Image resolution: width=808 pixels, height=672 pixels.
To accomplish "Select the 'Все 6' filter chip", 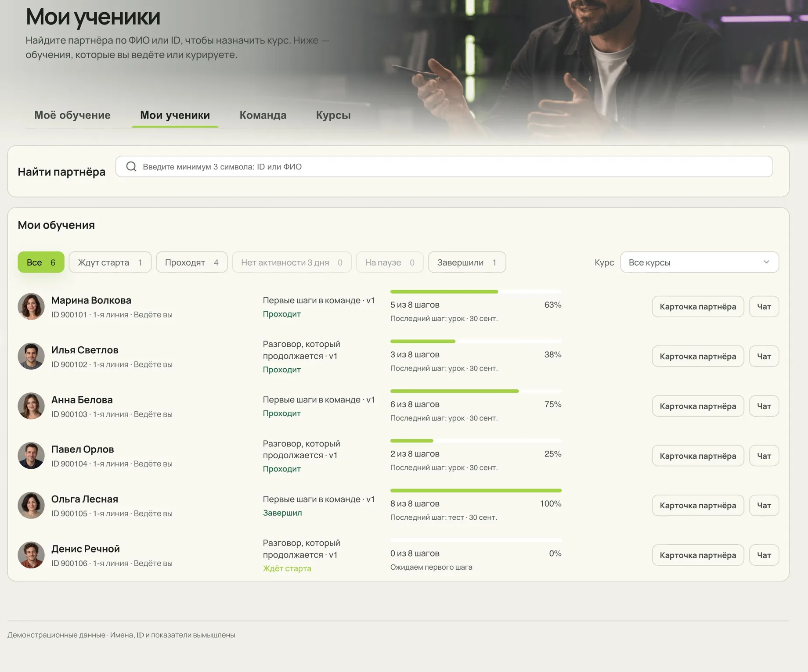I will [41, 262].
